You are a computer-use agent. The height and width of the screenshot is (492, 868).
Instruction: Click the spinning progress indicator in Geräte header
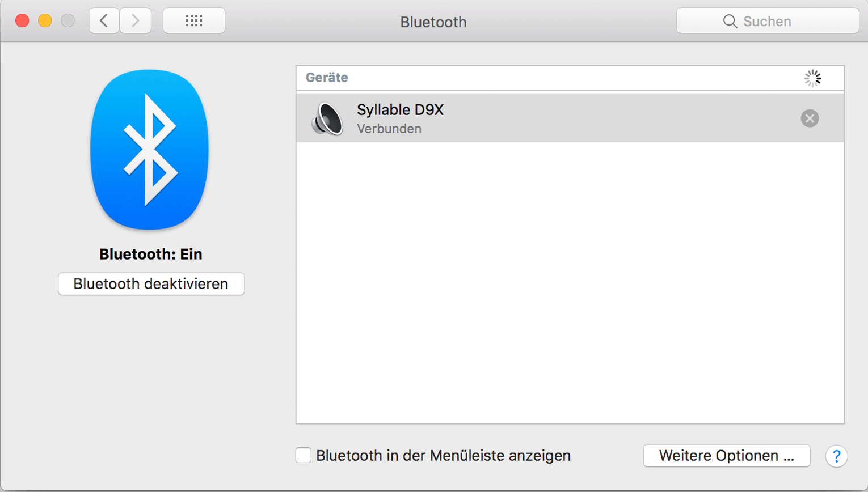[x=812, y=78]
